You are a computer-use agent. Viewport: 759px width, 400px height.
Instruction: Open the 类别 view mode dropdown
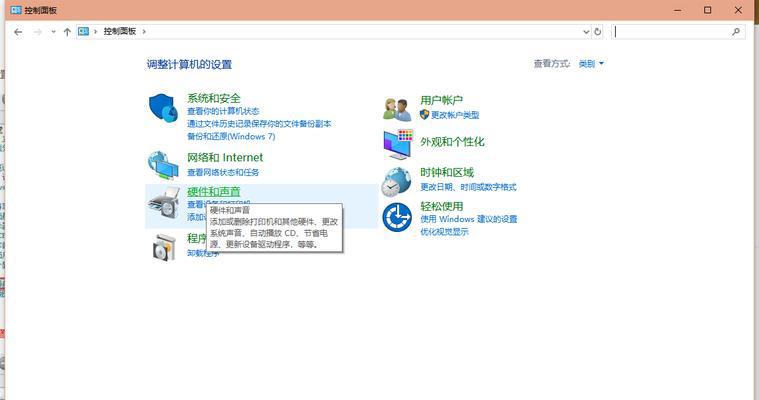(591, 63)
